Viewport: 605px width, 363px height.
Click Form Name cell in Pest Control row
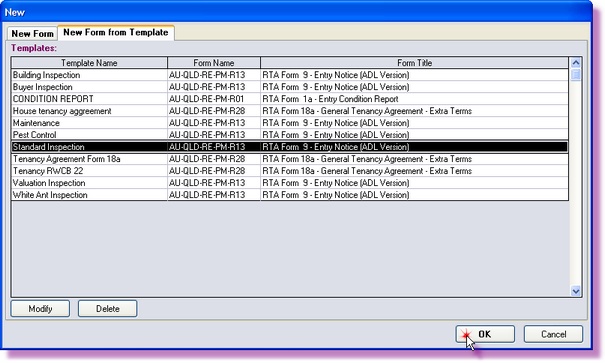click(x=214, y=135)
